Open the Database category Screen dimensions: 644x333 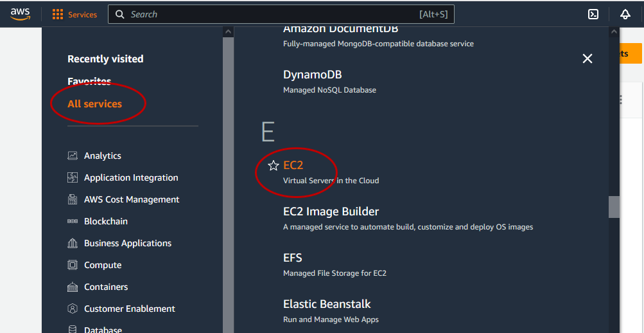(103, 330)
